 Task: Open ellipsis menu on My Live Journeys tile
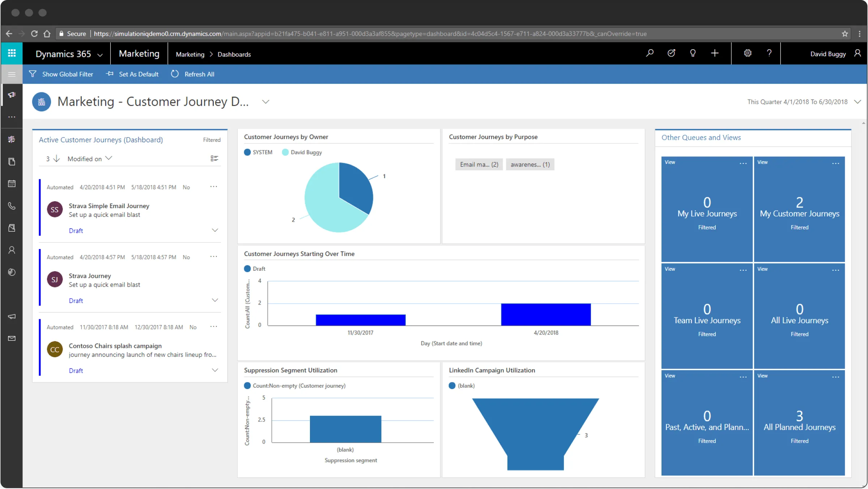tap(743, 163)
